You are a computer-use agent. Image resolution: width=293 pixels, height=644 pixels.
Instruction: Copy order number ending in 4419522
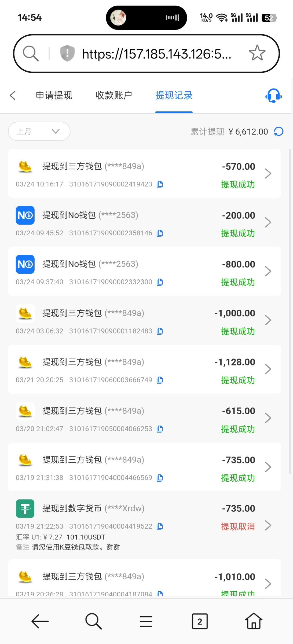point(160,526)
